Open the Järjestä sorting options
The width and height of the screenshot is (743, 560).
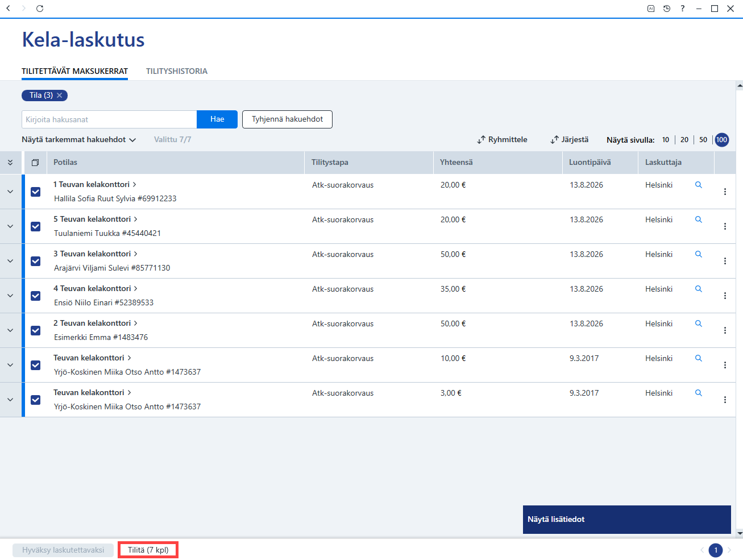click(569, 140)
